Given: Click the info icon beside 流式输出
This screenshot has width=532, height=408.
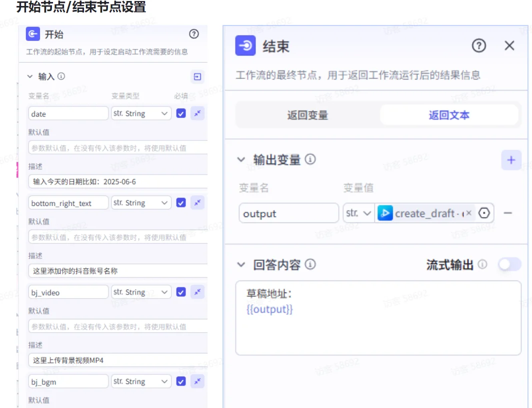Looking at the screenshot, I should 482,264.
